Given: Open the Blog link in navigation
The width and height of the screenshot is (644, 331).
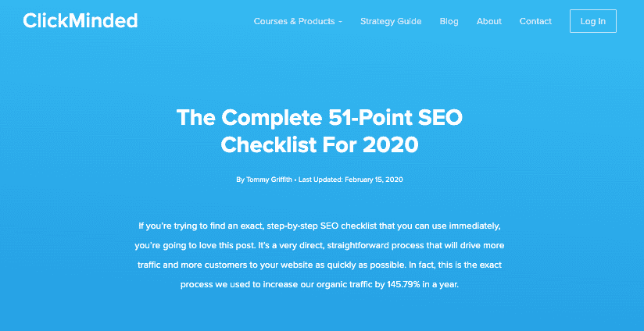Looking at the screenshot, I should coord(449,21).
